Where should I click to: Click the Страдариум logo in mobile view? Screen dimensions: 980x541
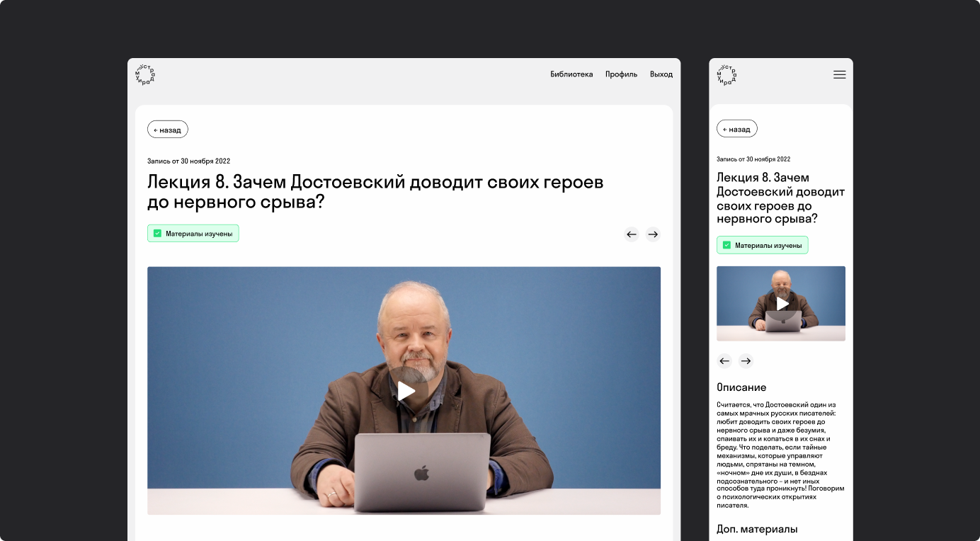[727, 74]
